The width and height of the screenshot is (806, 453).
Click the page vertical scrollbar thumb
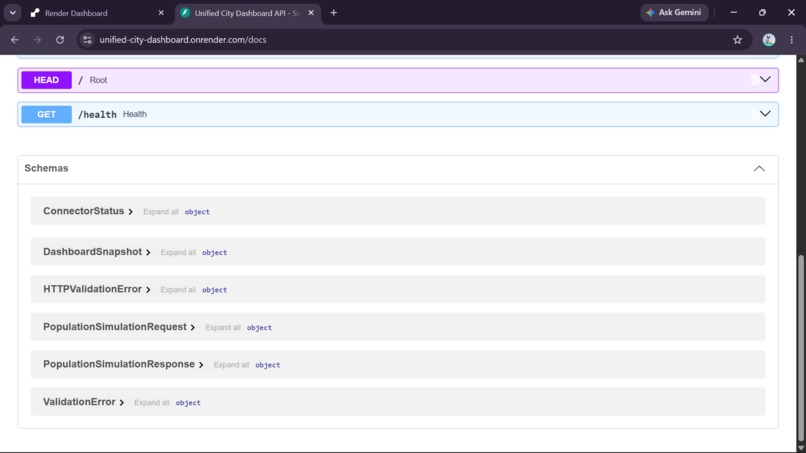[801, 347]
